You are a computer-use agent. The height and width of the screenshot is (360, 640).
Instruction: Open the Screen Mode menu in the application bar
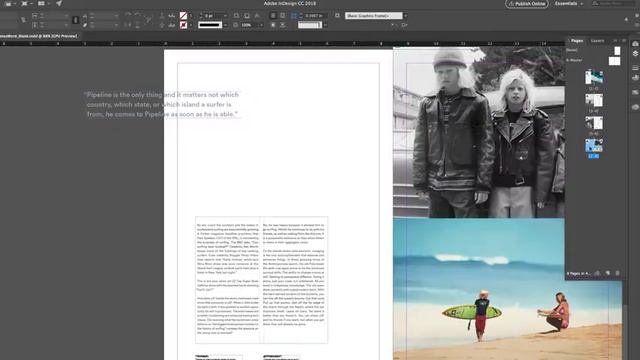pyautogui.click(x=26, y=4)
